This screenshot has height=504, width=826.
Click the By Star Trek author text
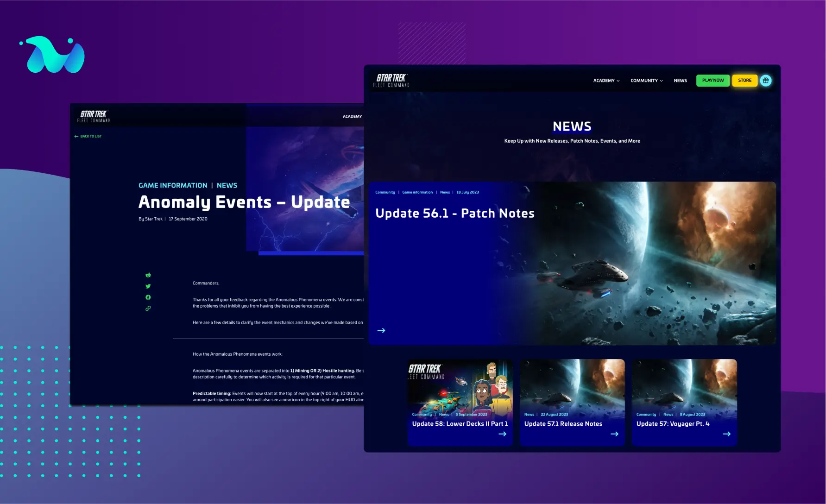click(151, 219)
